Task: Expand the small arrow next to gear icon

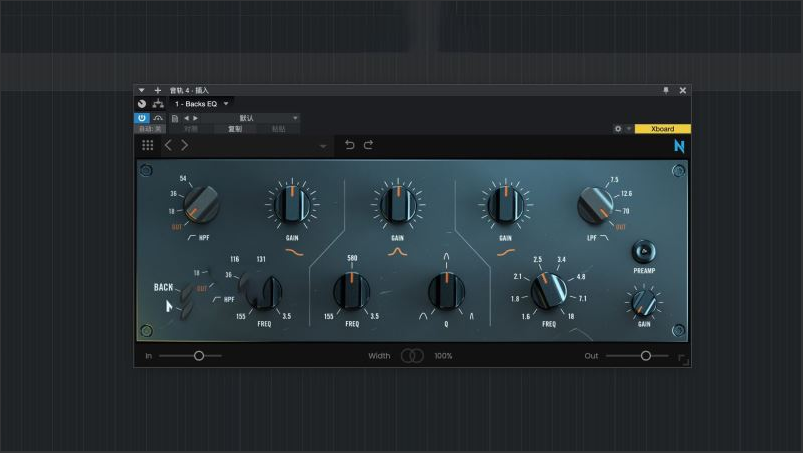Action: point(628,129)
